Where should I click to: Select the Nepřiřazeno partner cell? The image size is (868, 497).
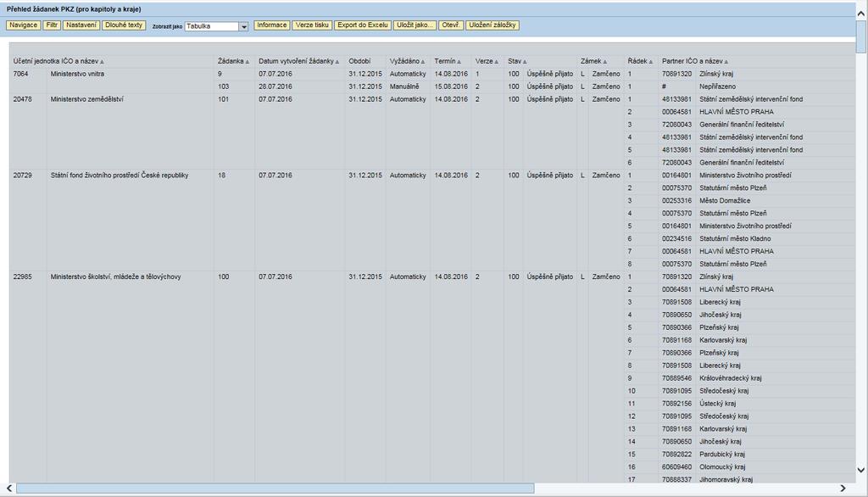pos(717,87)
